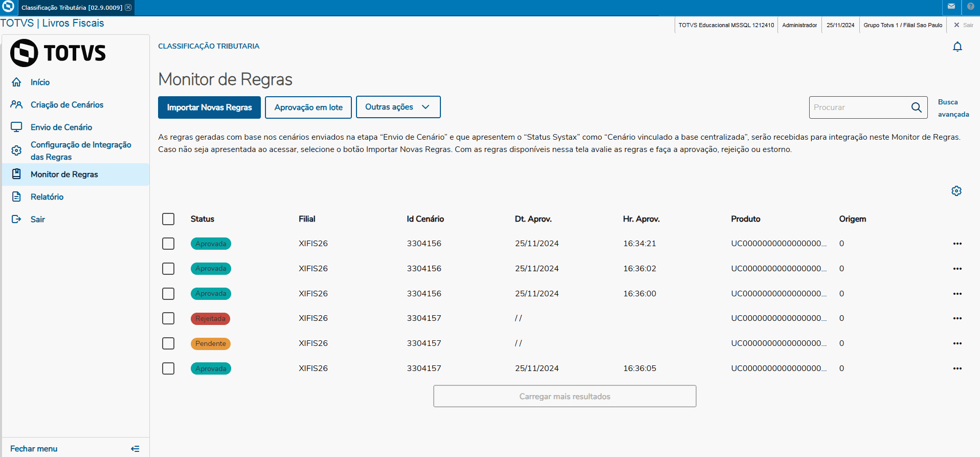The image size is (980, 457).
Task: Open the help question mark icon
Action: (x=971, y=7)
